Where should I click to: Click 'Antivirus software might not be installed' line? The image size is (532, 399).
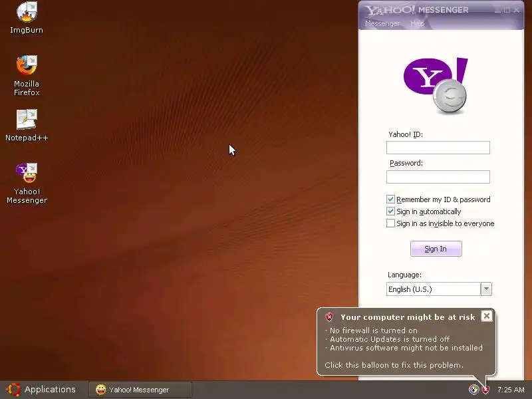tap(406, 348)
